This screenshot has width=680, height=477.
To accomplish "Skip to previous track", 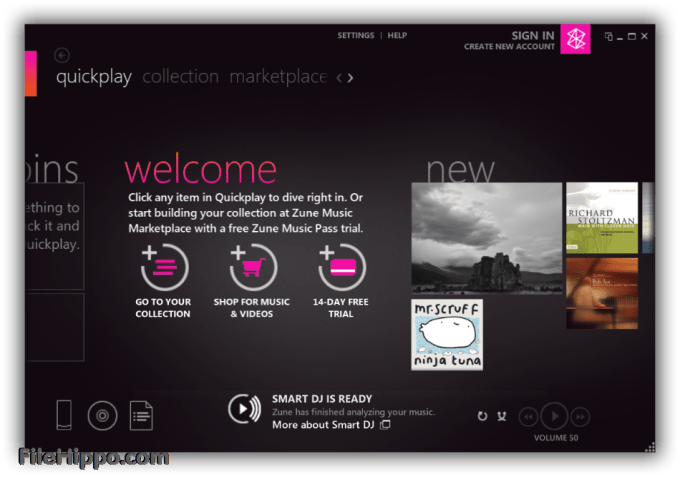I will (x=528, y=417).
